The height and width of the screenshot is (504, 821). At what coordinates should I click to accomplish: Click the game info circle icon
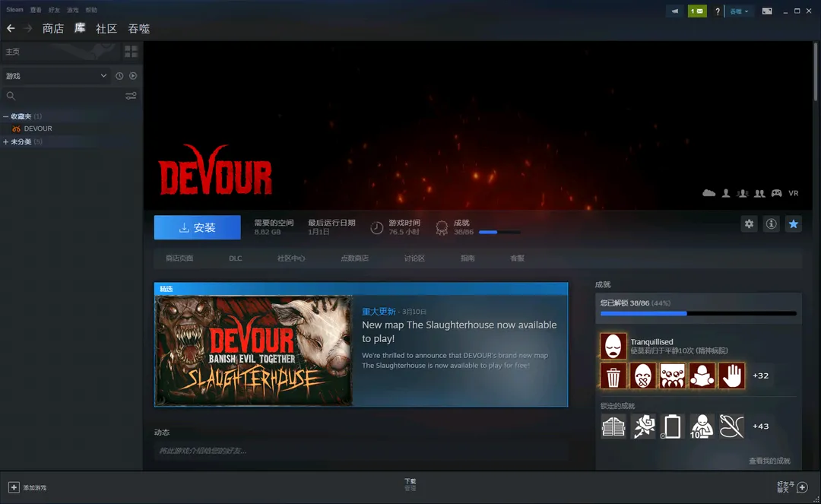771,224
